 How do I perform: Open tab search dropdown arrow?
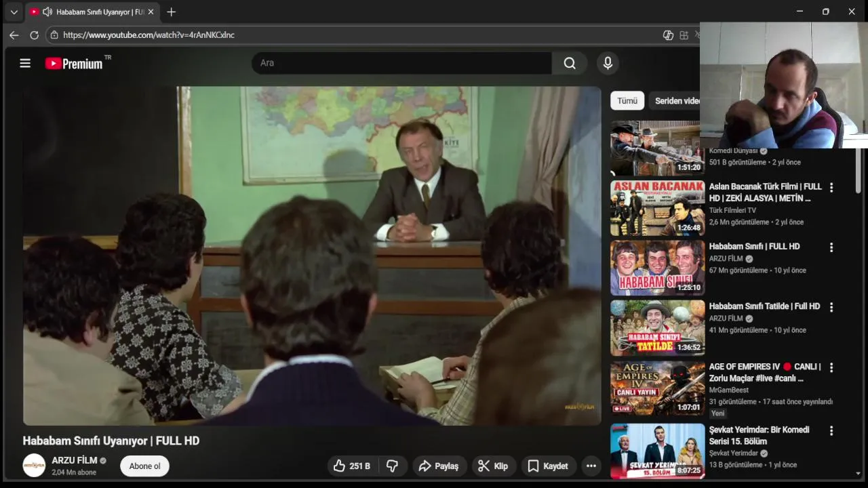(x=14, y=12)
